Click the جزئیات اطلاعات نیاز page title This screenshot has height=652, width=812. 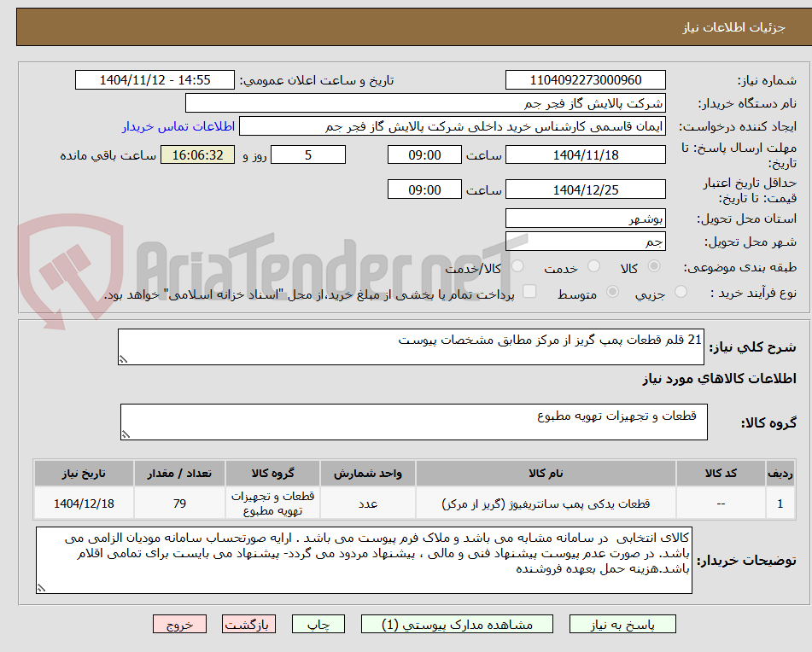(733, 27)
